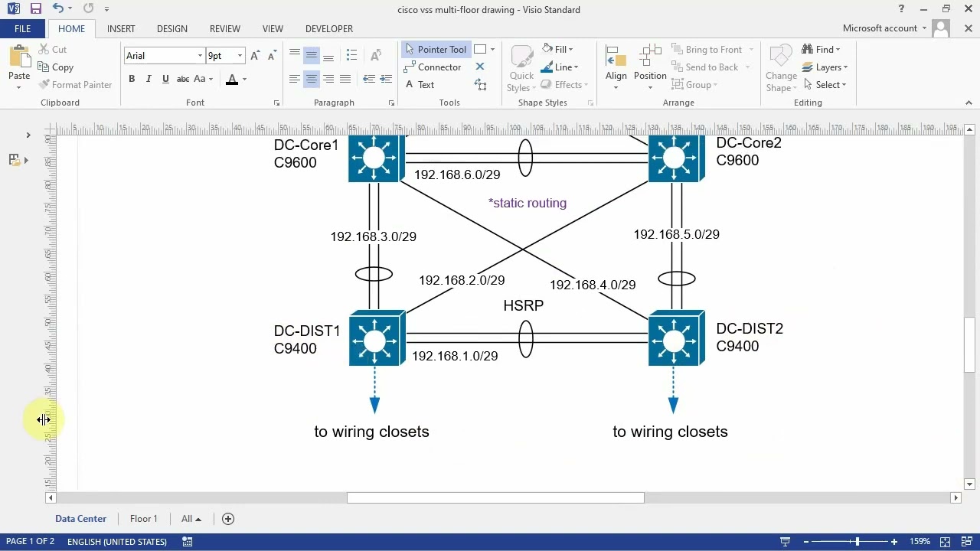Toggle Underline formatting

(165, 79)
